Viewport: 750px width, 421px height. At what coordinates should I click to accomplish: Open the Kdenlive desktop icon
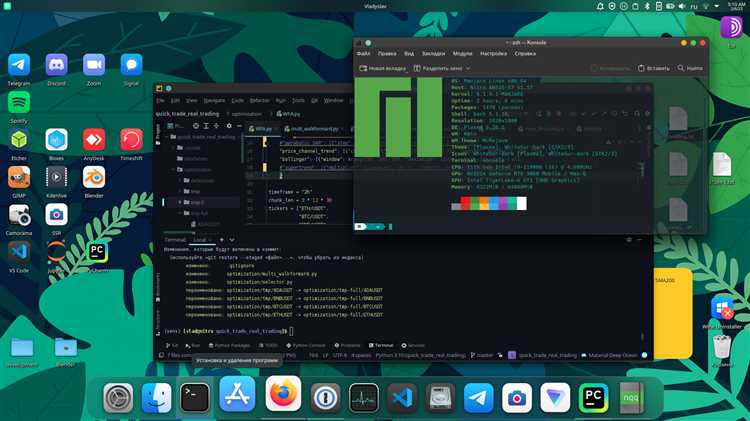(56, 177)
